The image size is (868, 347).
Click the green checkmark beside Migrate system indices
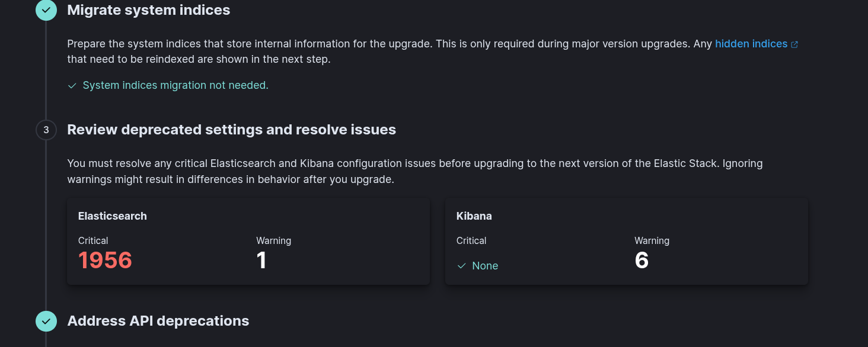(46, 10)
